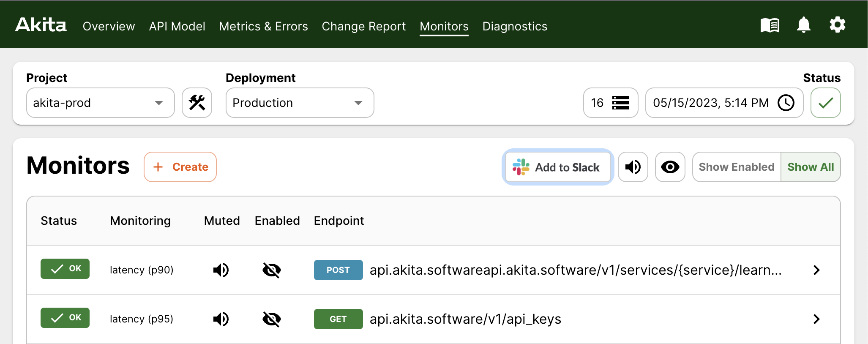Open settings gear icon
The height and width of the screenshot is (344, 868).
pyautogui.click(x=837, y=25)
